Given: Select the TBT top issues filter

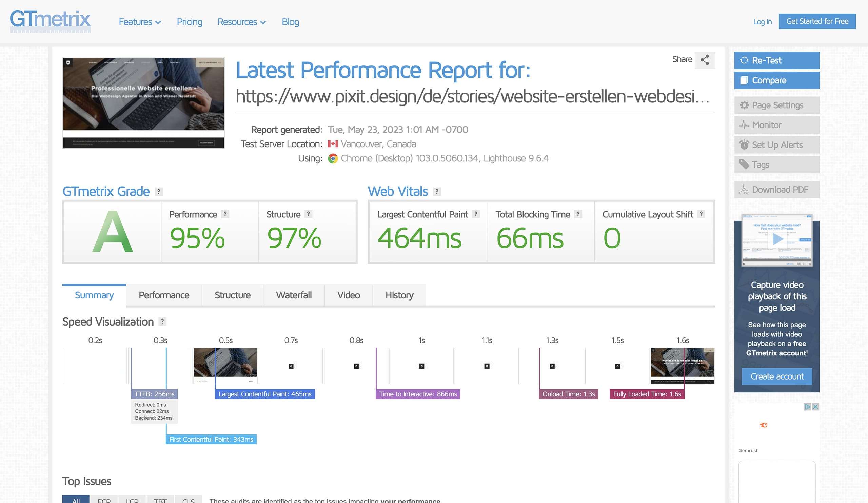Looking at the screenshot, I should point(160,500).
